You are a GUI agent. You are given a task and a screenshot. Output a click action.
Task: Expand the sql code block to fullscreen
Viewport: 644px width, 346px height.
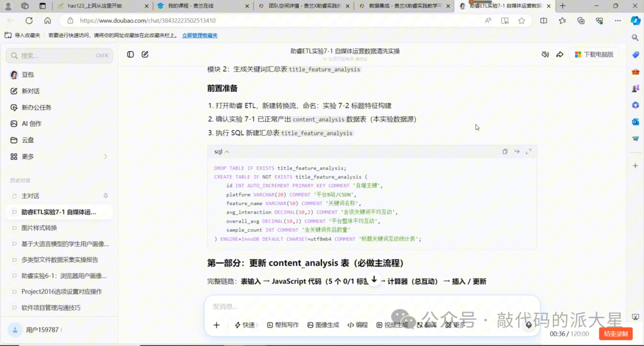(x=528, y=151)
